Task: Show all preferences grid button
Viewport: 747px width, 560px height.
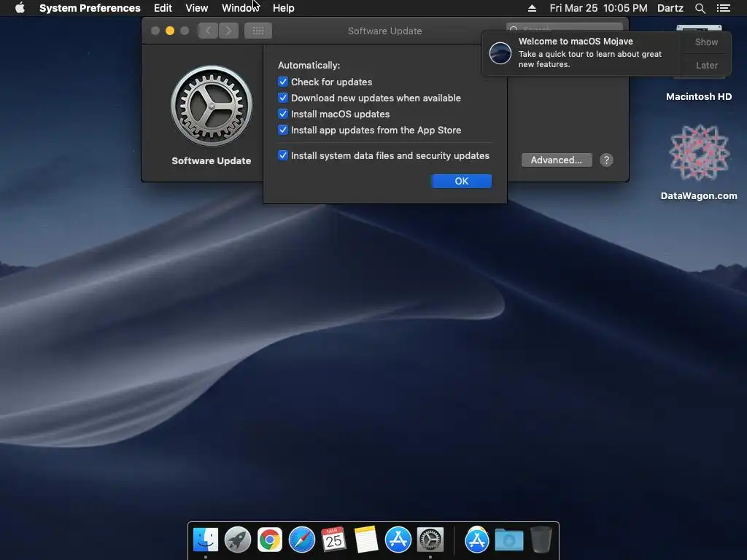Action: point(258,31)
